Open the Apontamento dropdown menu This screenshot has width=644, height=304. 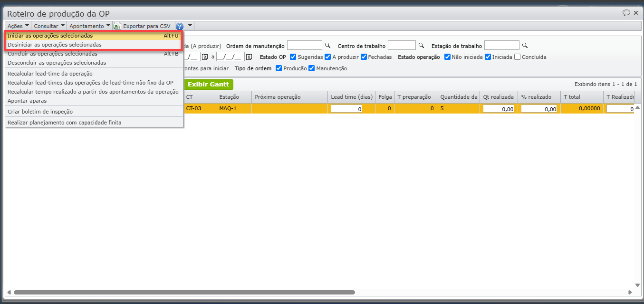click(90, 26)
